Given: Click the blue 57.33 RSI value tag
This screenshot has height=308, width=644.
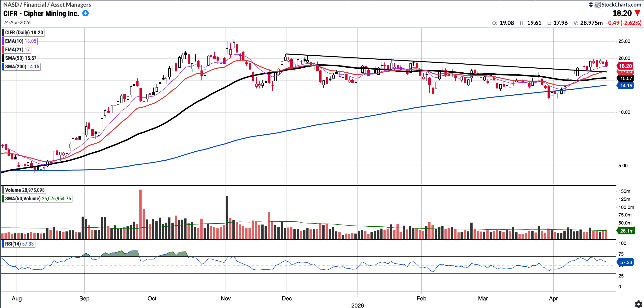Looking at the screenshot, I should [626, 262].
